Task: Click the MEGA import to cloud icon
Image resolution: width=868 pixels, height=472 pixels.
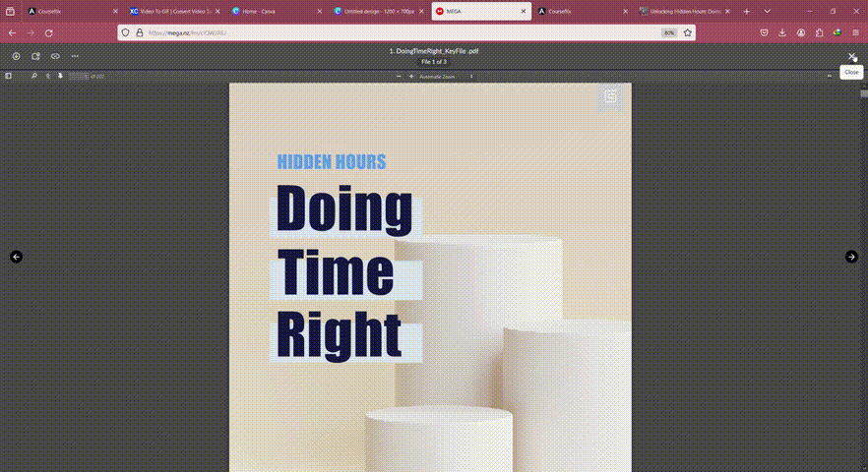Action: (x=35, y=56)
